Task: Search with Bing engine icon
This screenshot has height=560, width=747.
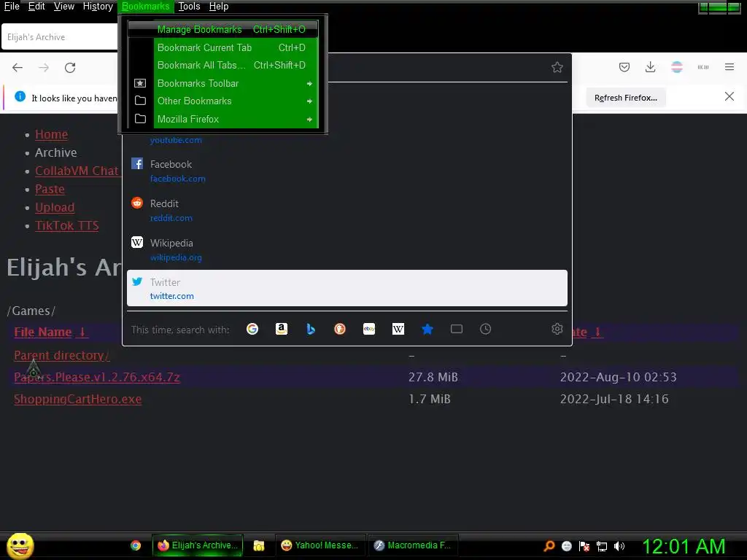Action: coord(311,329)
